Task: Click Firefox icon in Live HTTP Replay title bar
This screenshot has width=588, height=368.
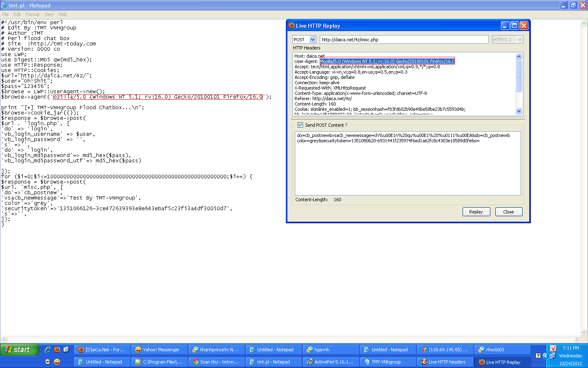Action: 292,25
